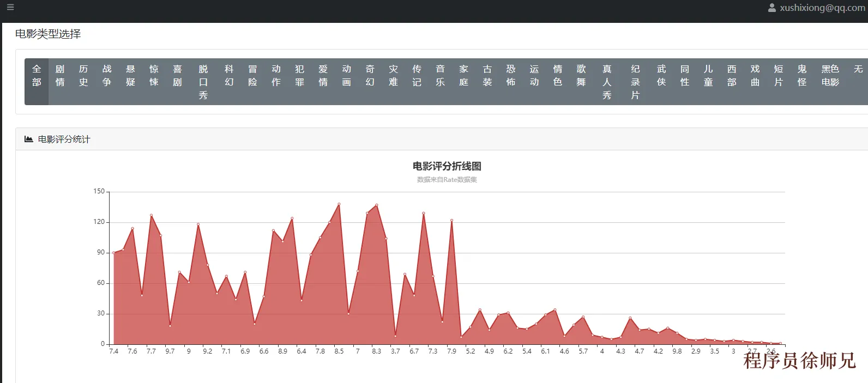The image size is (868, 383).
Task: Select the 脱口秀 genre tab
Action: click(x=203, y=82)
